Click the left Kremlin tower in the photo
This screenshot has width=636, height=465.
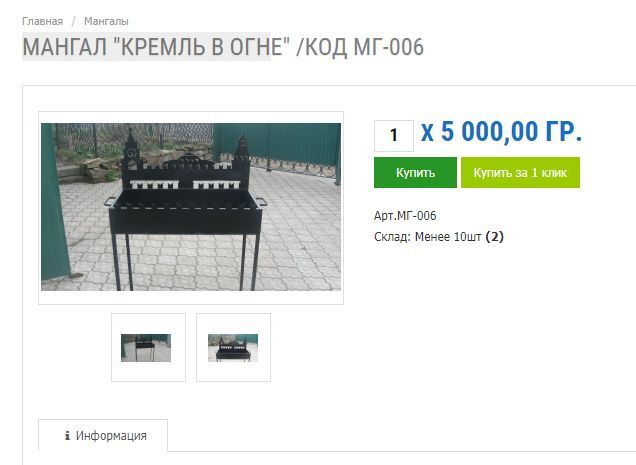131,152
